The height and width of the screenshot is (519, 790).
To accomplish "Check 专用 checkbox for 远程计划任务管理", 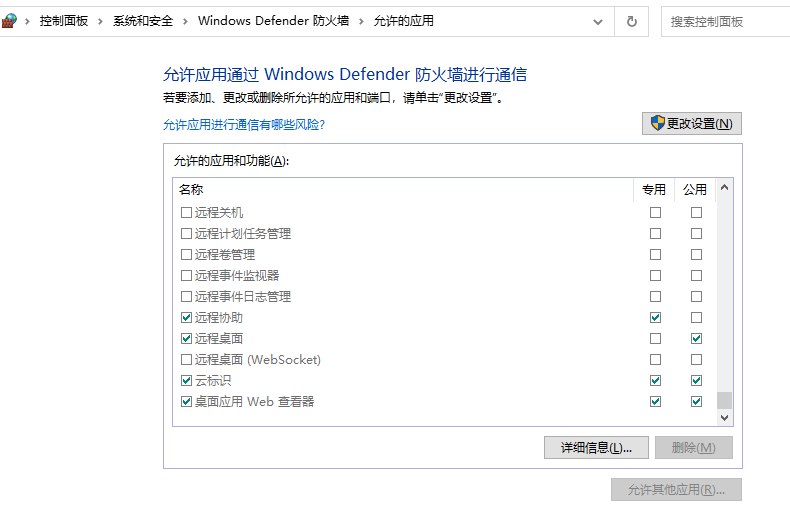I will coord(655,234).
